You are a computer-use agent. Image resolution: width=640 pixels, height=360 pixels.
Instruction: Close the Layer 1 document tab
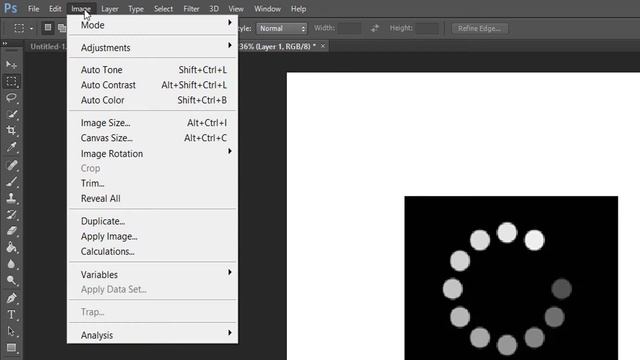pos(323,46)
